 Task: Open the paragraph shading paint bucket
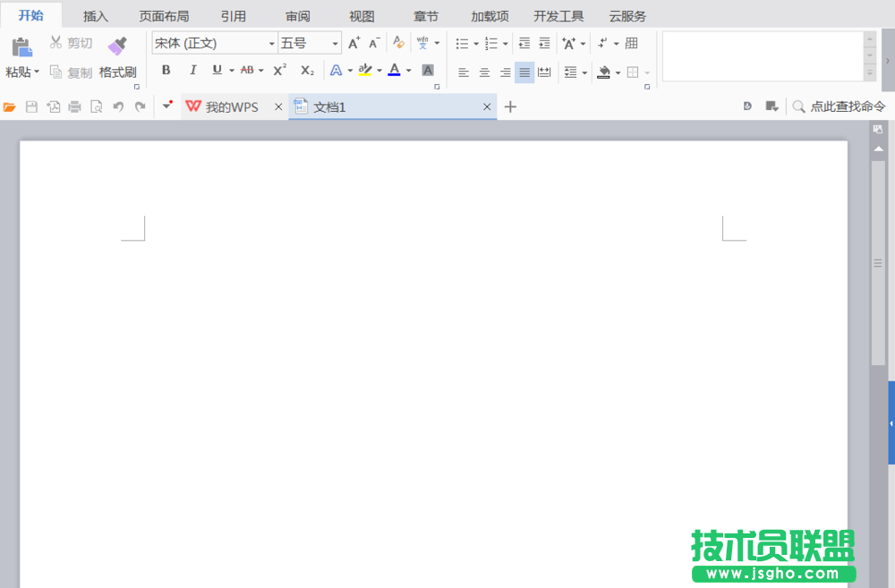604,72
